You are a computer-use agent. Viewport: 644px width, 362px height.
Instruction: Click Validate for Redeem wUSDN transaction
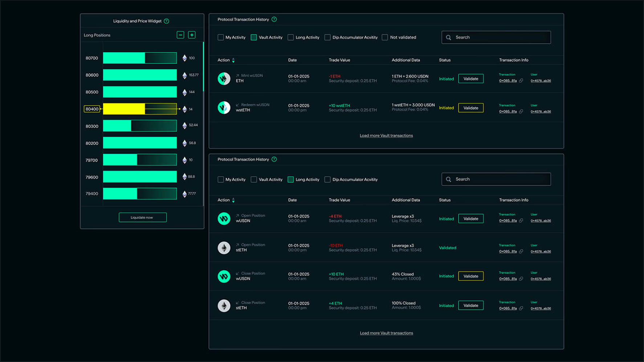tap(471, 108)
